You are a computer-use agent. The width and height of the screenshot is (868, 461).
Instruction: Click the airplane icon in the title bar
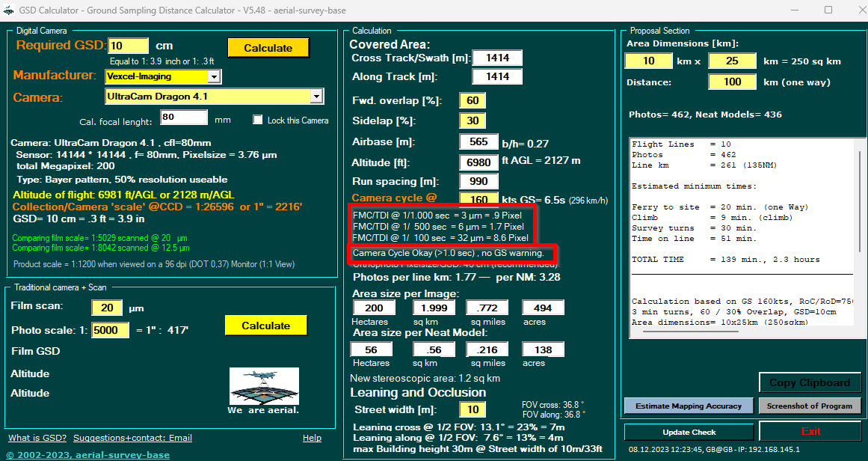pos(10,10)
